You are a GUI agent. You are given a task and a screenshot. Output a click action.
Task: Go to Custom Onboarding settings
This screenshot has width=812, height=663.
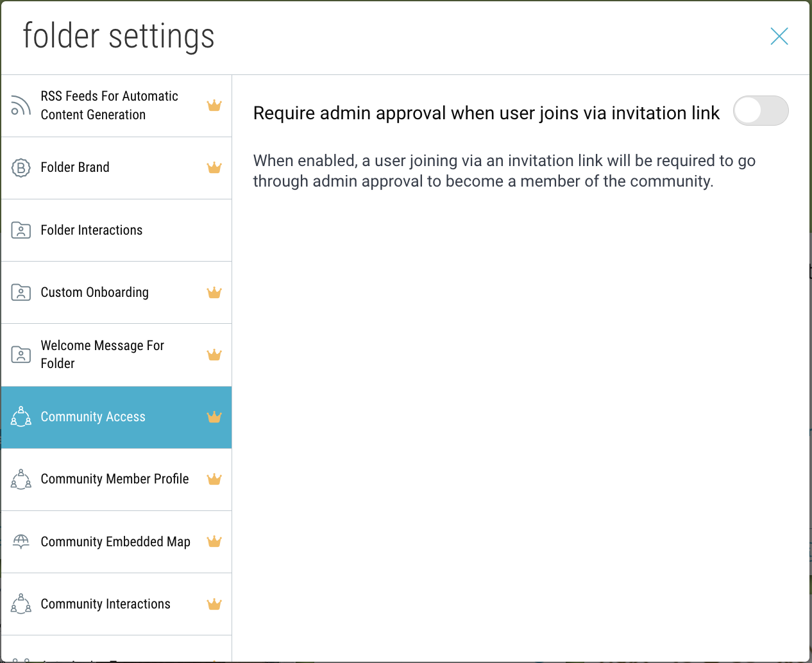click(x=94, y=292)
